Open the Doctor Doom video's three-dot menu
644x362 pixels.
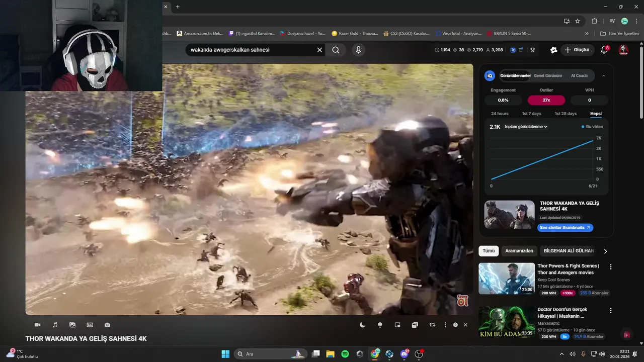coord(611,311)
